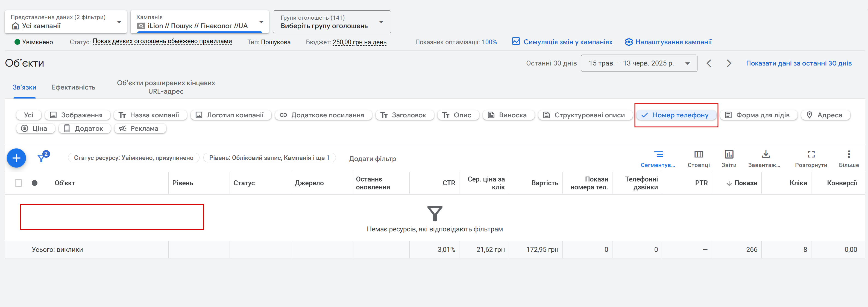Click the blue plus add button
The image size is (868, 307).
16,158
